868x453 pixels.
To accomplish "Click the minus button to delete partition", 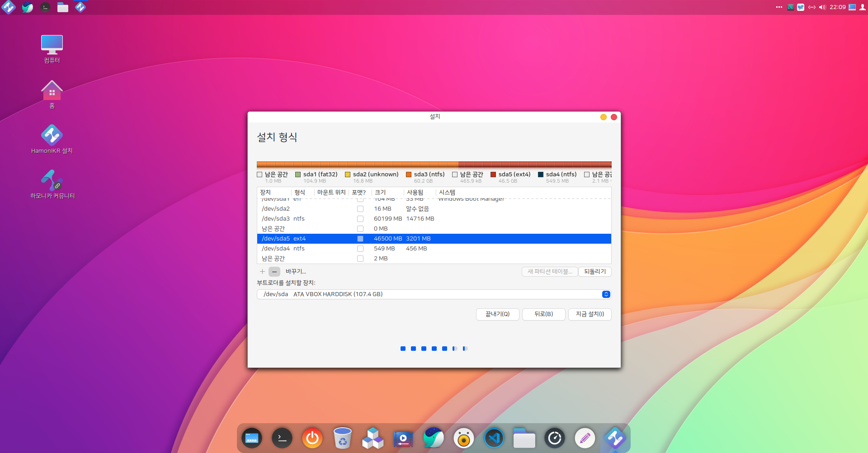I will 274,272.
